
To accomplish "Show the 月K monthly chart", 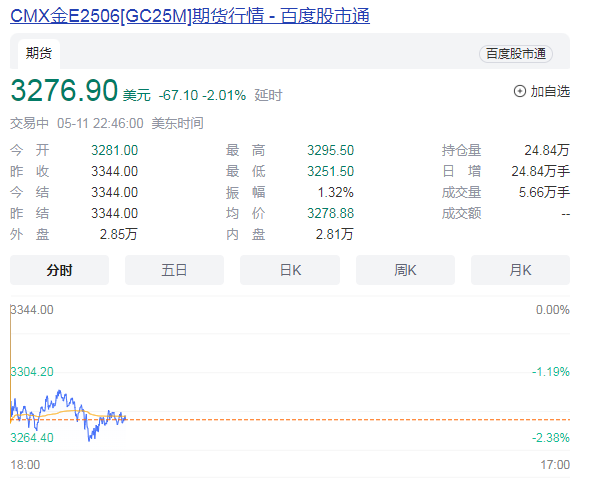I will (520, 270).
